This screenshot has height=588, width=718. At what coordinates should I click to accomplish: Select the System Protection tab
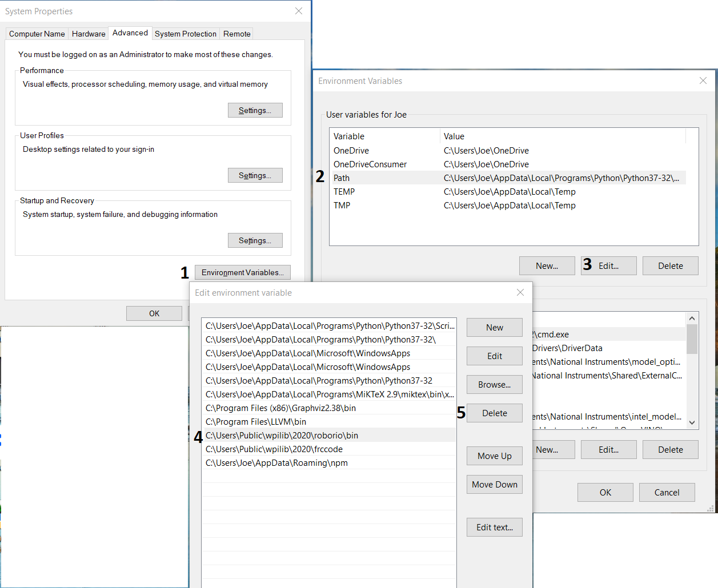tap(186, 34)
